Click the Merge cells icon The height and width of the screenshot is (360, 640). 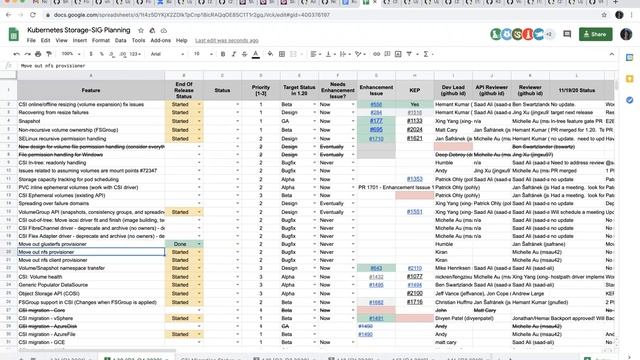tap(293, 54)
